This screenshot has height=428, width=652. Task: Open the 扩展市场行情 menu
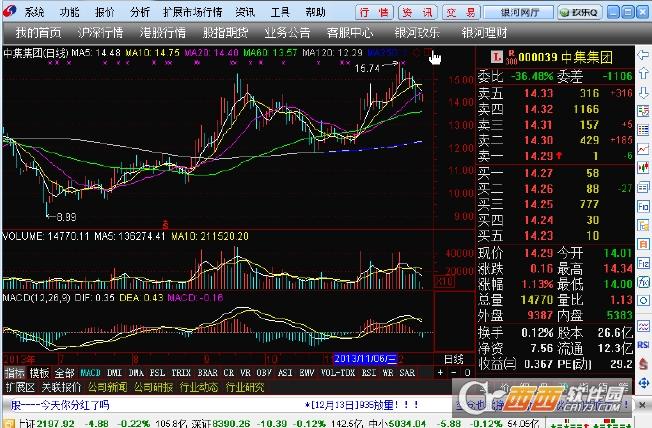[x=193, y=12]
